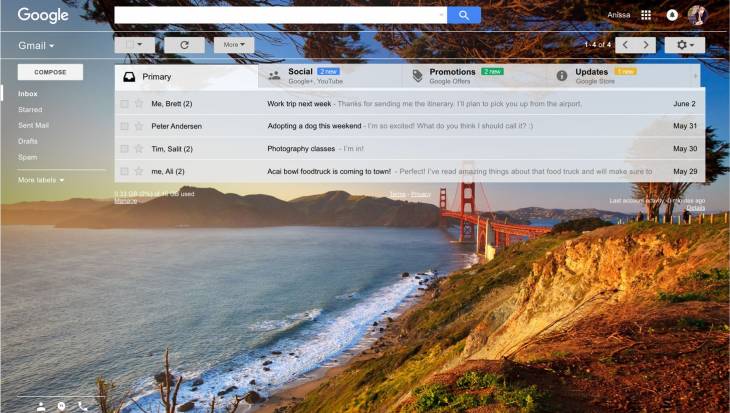Click the June 2 date

point(684,104)
